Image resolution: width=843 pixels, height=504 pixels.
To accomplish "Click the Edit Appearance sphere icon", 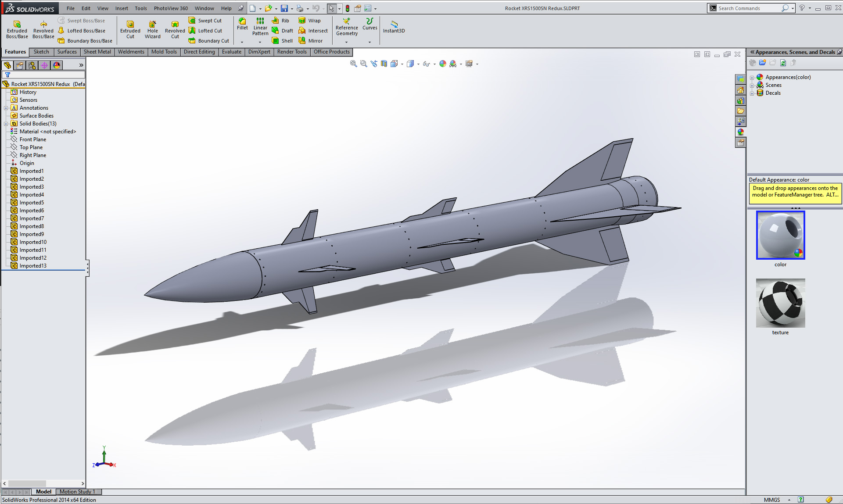I will pyautogui.click(x=443, y=64).
